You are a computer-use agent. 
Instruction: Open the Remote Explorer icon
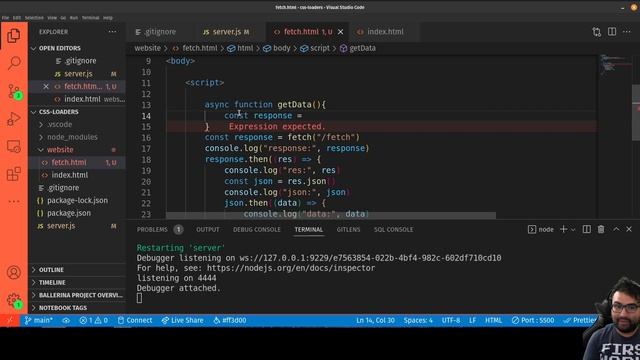pos(13,146)
